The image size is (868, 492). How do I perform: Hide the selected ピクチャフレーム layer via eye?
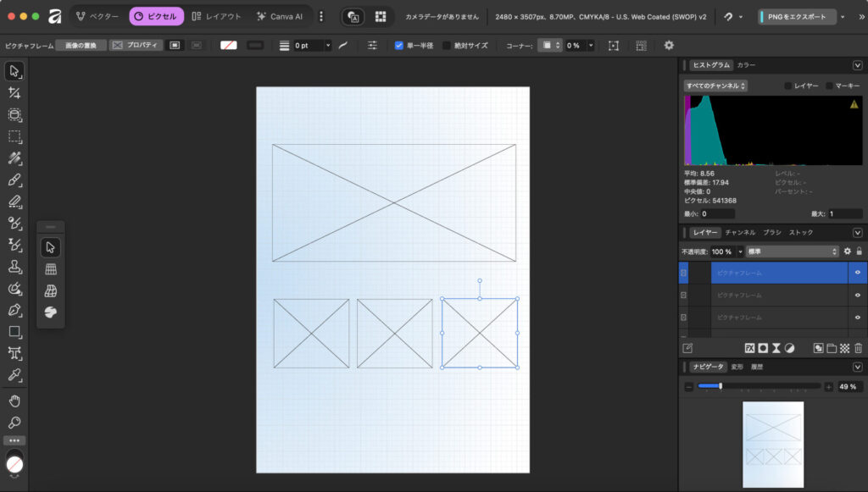click(858, 273)
